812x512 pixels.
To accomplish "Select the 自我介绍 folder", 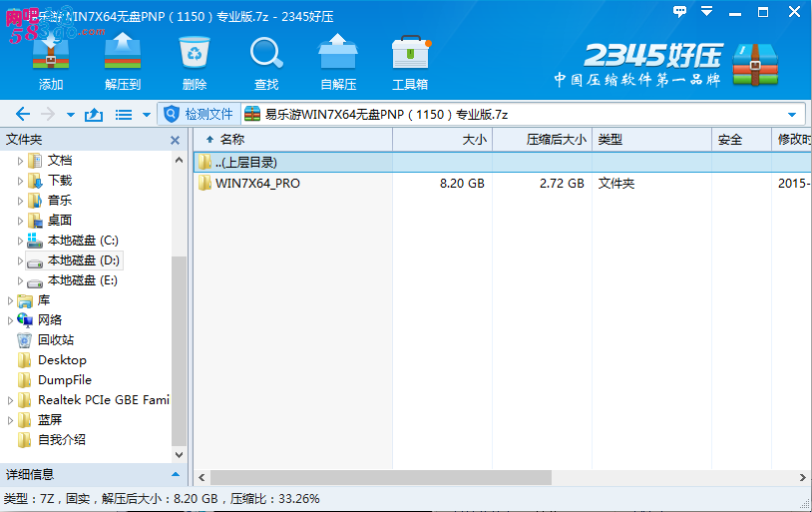I will click(62, 440).
